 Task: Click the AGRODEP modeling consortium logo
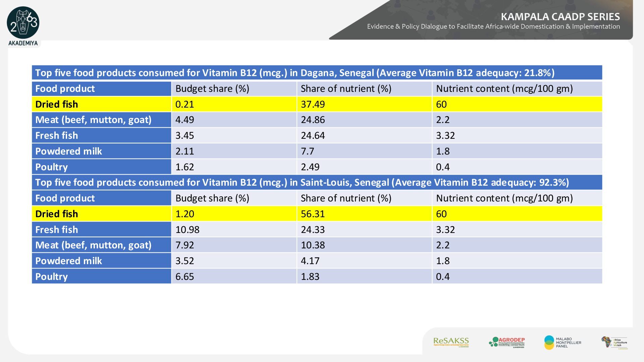(x=507, y=342)
